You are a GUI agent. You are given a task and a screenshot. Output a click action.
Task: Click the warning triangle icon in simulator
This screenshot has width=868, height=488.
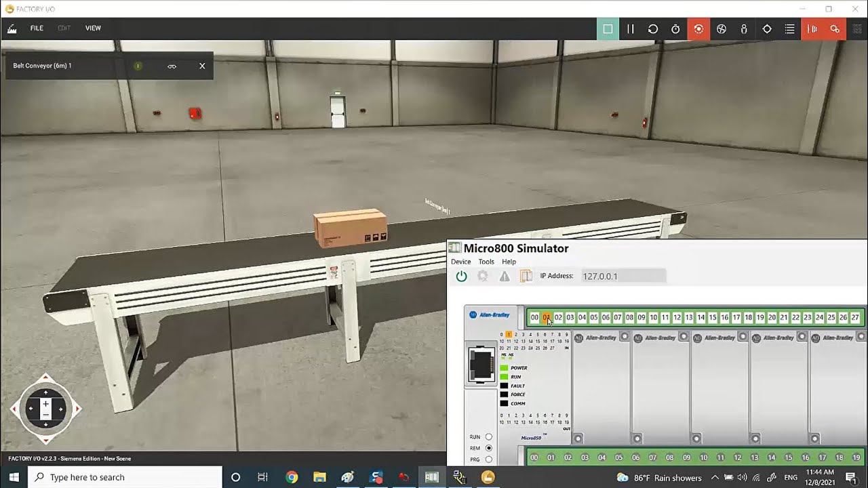point(505,276)
